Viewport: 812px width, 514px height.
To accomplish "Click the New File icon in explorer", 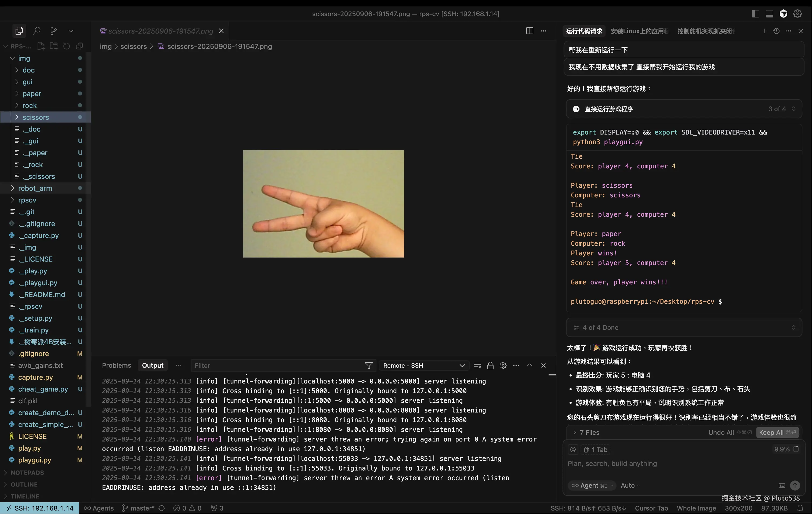I will click(x=41, y=46).
